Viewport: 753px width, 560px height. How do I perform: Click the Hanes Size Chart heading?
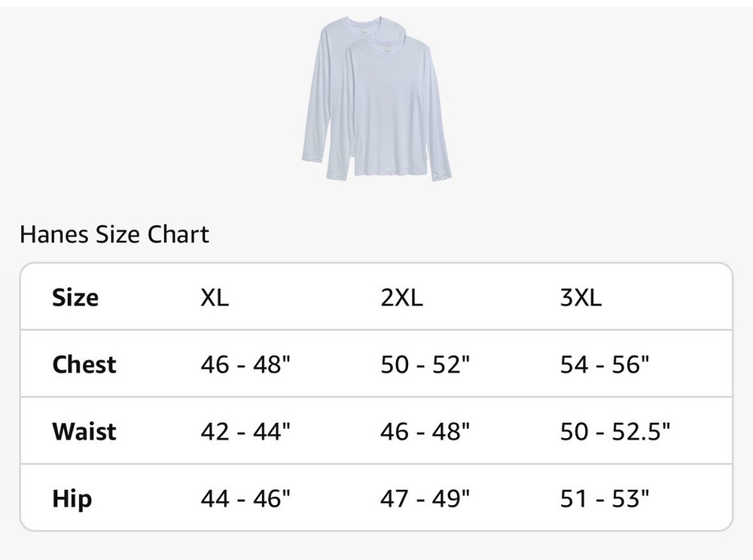pyautogui.click(x=114, y=235)
